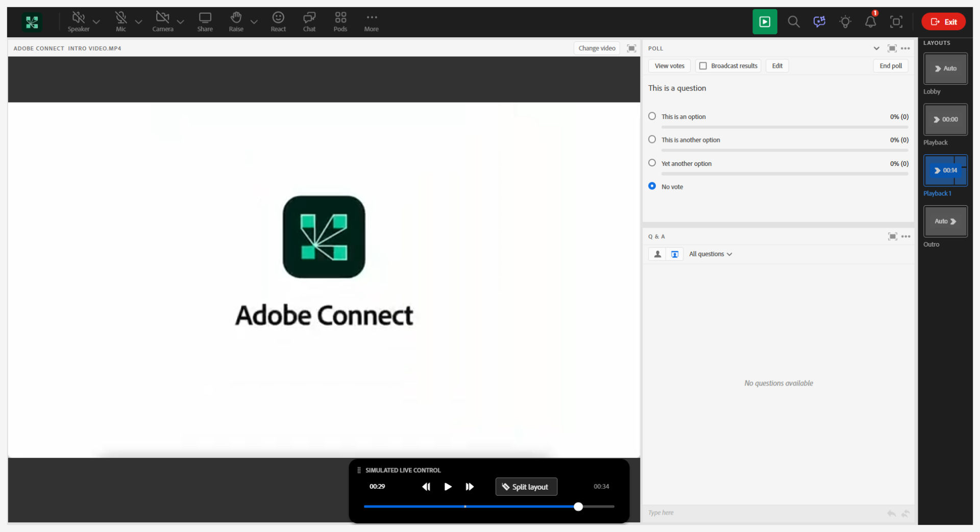Click the lightbulb icon in top bar

tap(845, 22)
